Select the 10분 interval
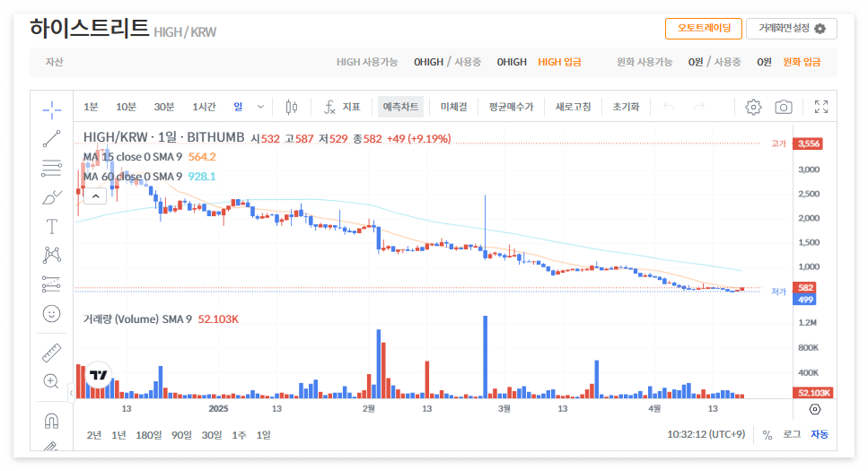This screenshot has width=868, height=471. point(127,107)
